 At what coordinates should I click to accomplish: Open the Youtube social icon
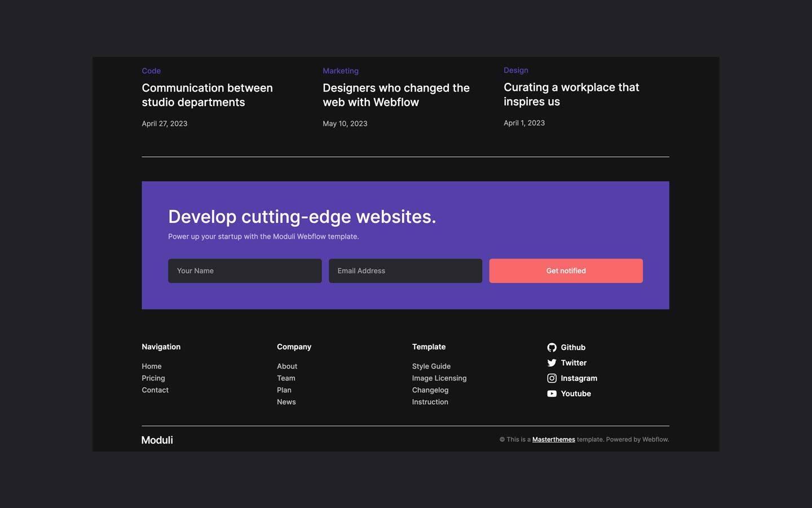pyautogui.click(x=551, y=393)
